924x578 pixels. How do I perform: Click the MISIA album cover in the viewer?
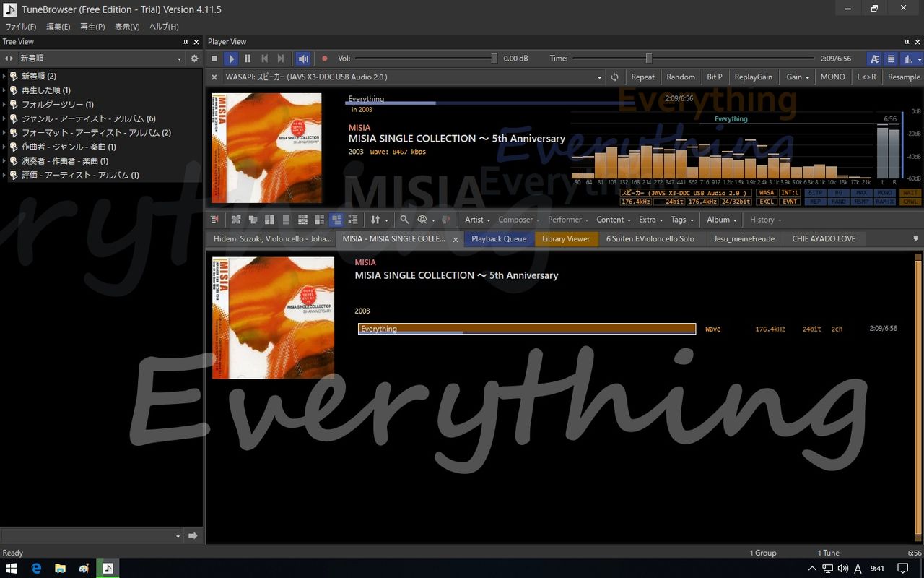(x=273, y=318)
